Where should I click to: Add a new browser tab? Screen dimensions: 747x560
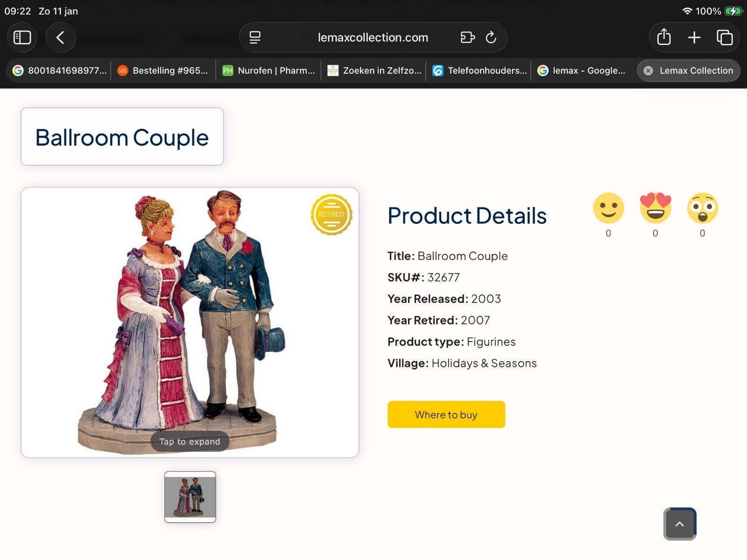tap(694, 37)
